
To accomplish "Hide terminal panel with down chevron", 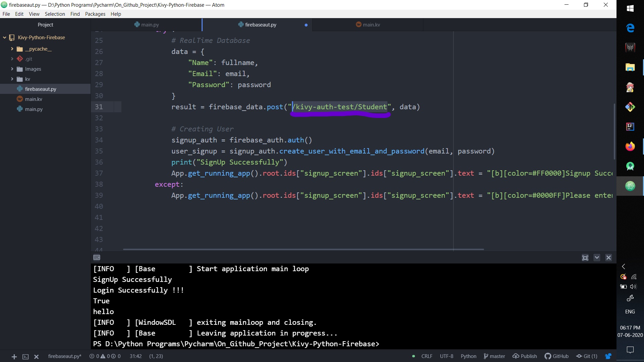I will tap(597, 257).
